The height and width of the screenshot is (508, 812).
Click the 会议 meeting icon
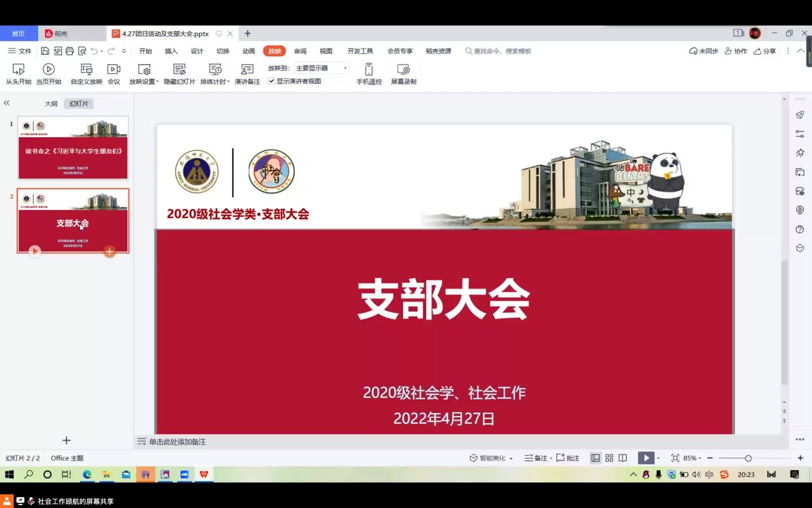point(114,69)
